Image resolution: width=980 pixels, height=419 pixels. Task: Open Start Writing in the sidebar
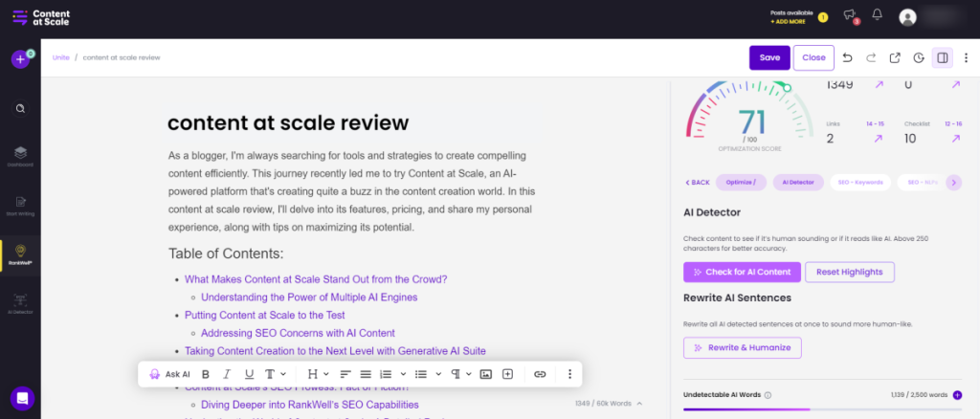click(x=20, y=206)
